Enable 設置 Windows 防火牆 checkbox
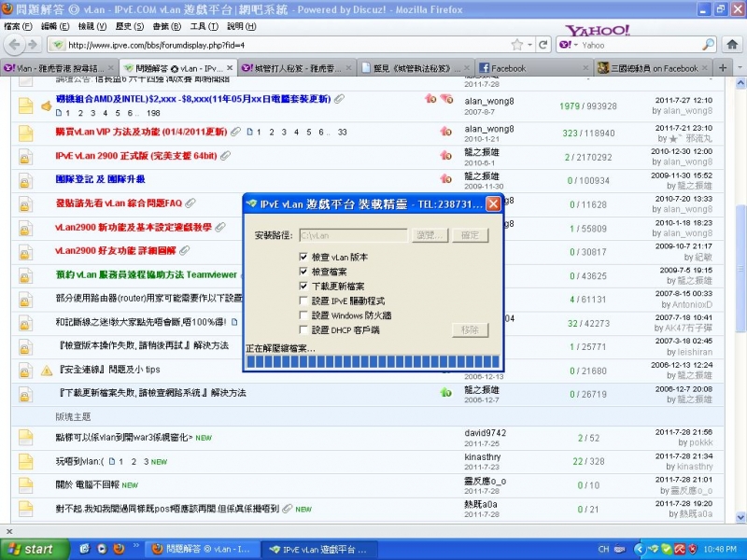This screenshot has height=560, width=747. (x=303, y=315)
